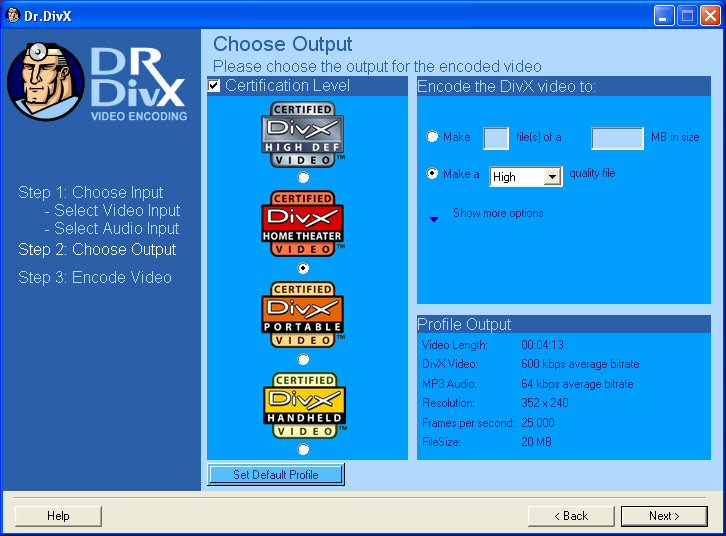The image size is (726, 536).
Task: Select the 'Make a quality file' radio option
Action: pos(432,173)
